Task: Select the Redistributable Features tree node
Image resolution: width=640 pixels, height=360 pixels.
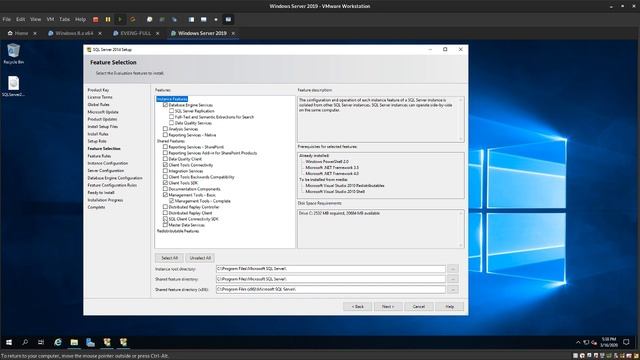Action: click(178, 231)
